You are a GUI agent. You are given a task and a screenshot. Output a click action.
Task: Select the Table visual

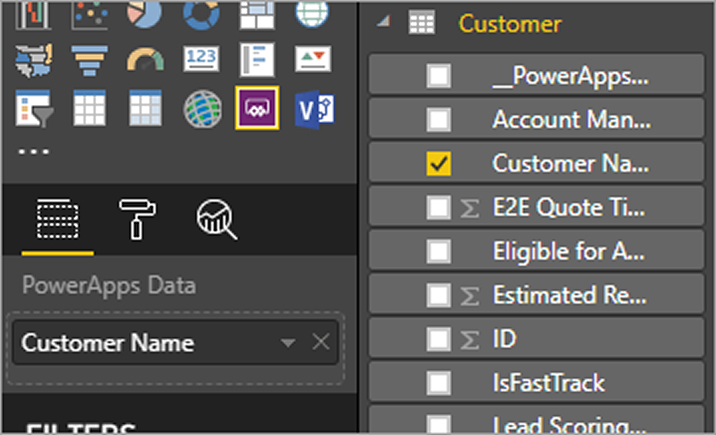click(x=90, y=108)
